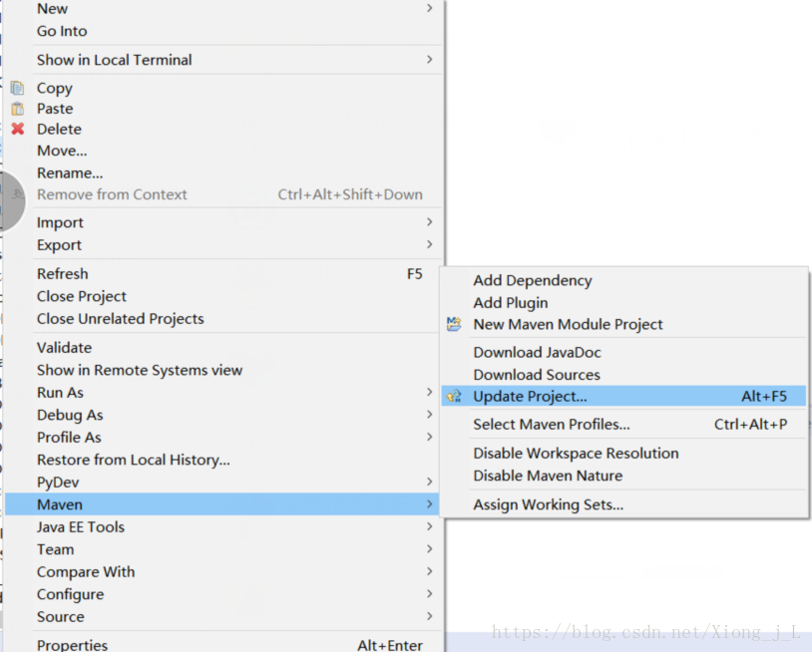Open Java EE Tools entry
This screenshot has width=812, height=652.
coord(224,526)
